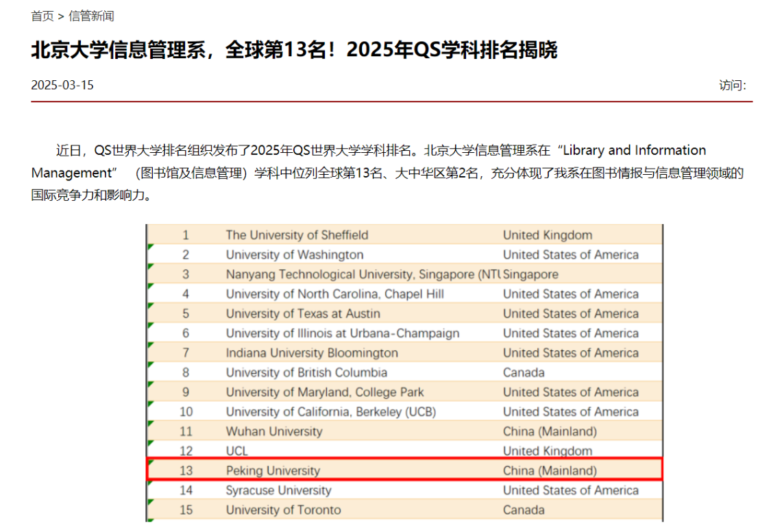
Task: Select University of Texas at Austin
Action: (303, 314)
